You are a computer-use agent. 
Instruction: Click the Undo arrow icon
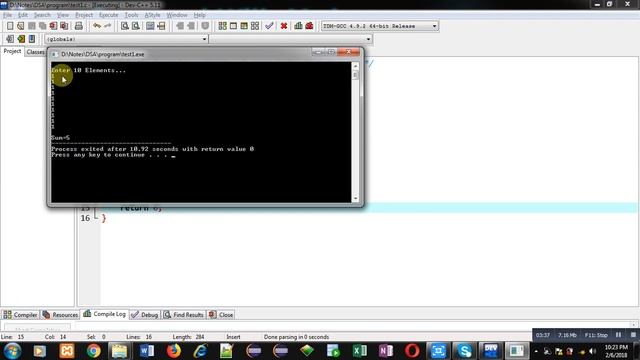(97, 26)
